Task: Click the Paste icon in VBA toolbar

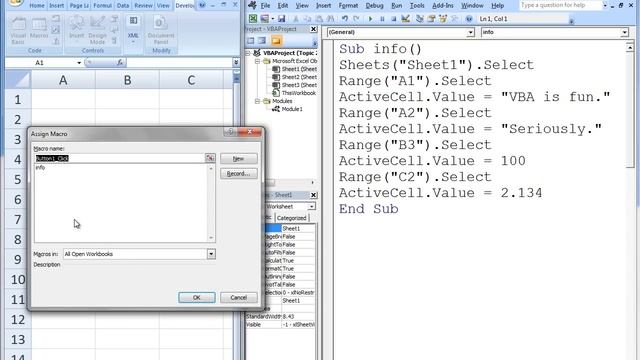Action: click(x=319, y=19)
